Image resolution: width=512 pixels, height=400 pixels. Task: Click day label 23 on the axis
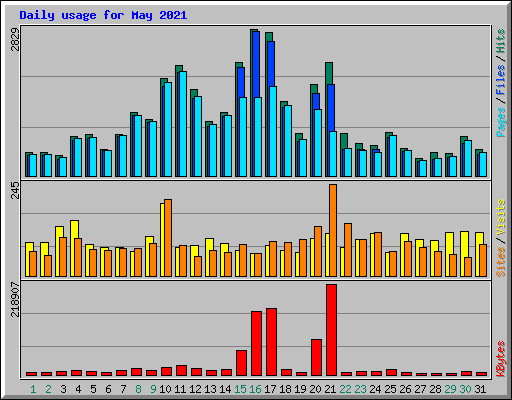(360, 389)
